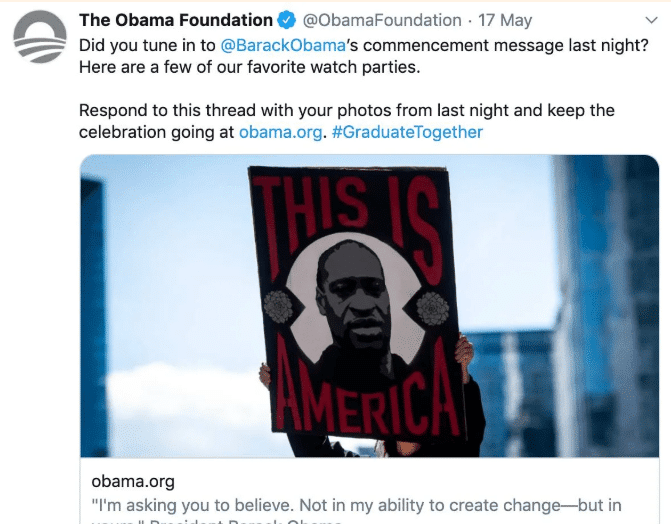The width and height of the screenshot is (671, 524).
Task: Click the blue verified badge
Action: [x=287, y=20]
